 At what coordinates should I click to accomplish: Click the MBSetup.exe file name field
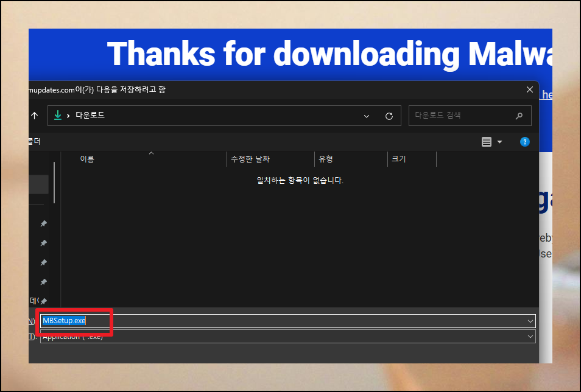pos(287,321)
